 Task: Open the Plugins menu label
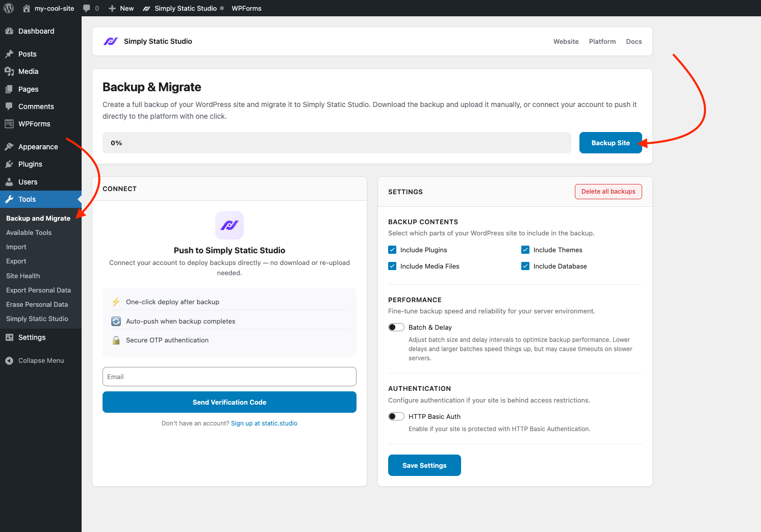coord(30,164)
